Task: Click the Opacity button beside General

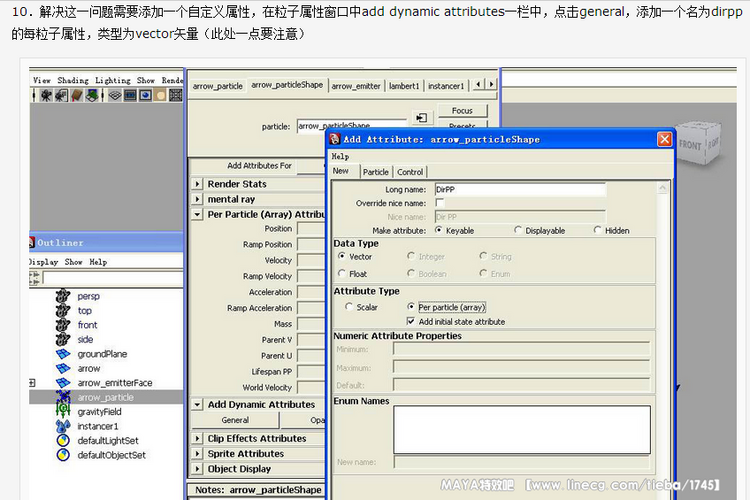Action: 304,420
